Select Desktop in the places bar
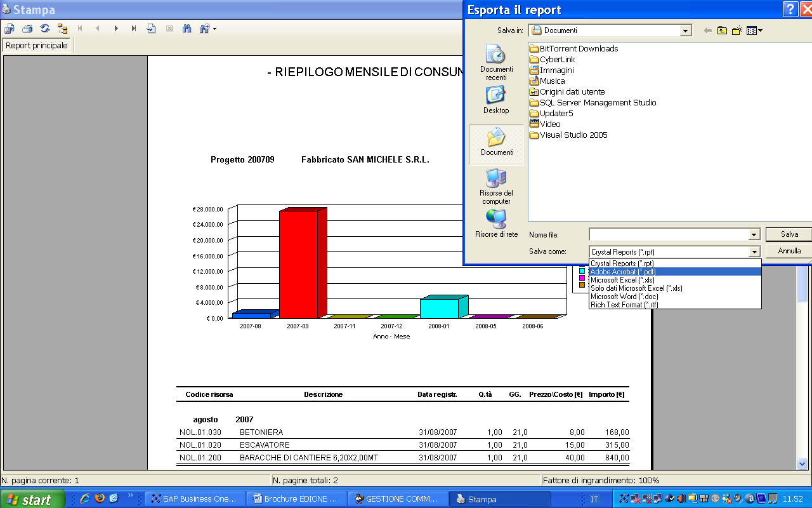The image size is (812, 508). (x=496, y=100)
